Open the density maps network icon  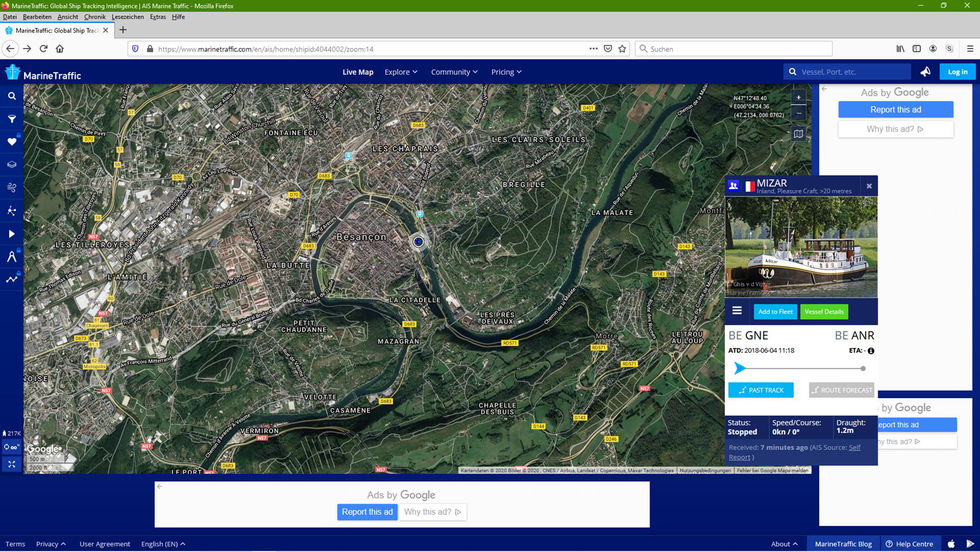(11, 211)
